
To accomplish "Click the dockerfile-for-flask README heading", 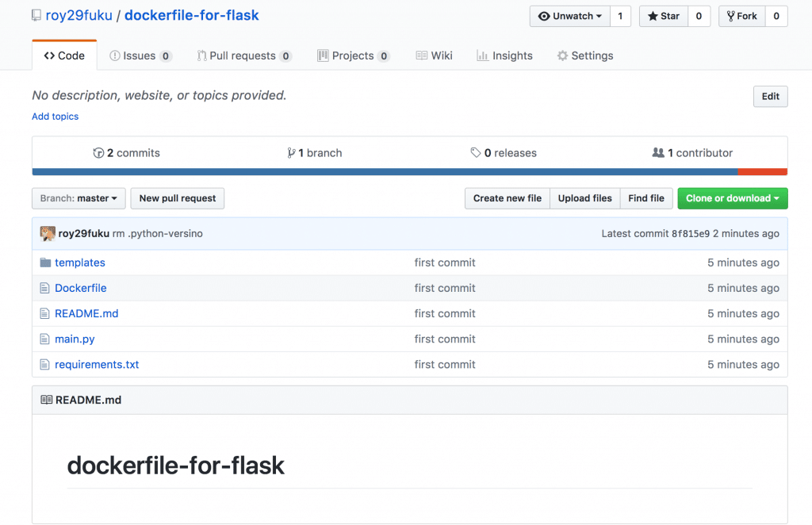I will [x=175, y=465].
